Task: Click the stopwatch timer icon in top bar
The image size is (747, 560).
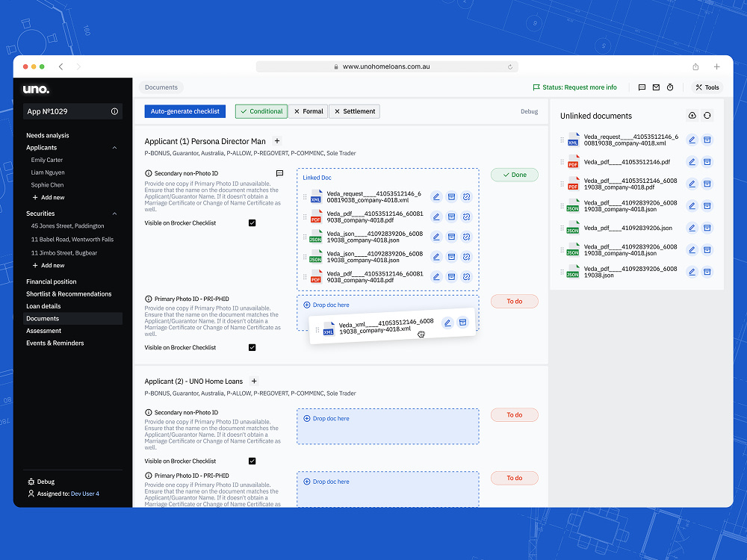Action: tap(670, 87)
